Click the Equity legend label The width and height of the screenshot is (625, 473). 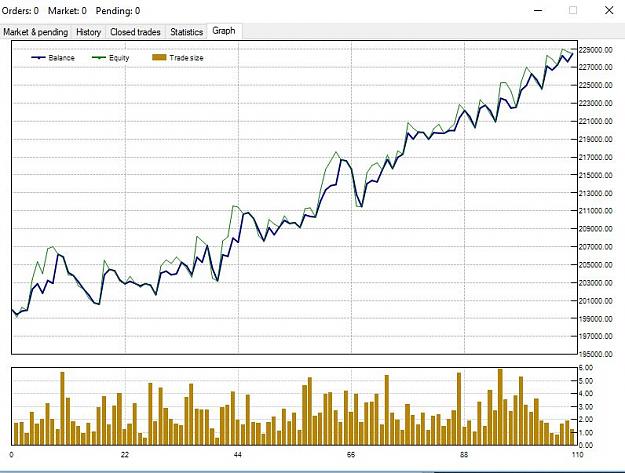119,58
